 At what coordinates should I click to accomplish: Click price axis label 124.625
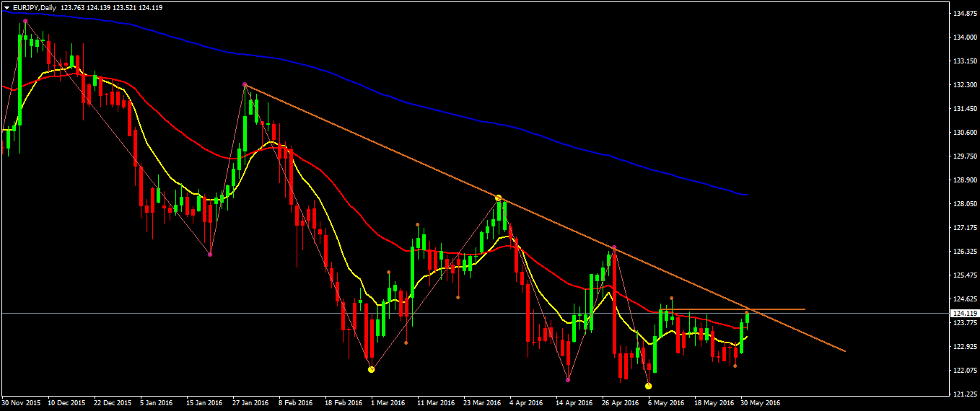point(965,299)
